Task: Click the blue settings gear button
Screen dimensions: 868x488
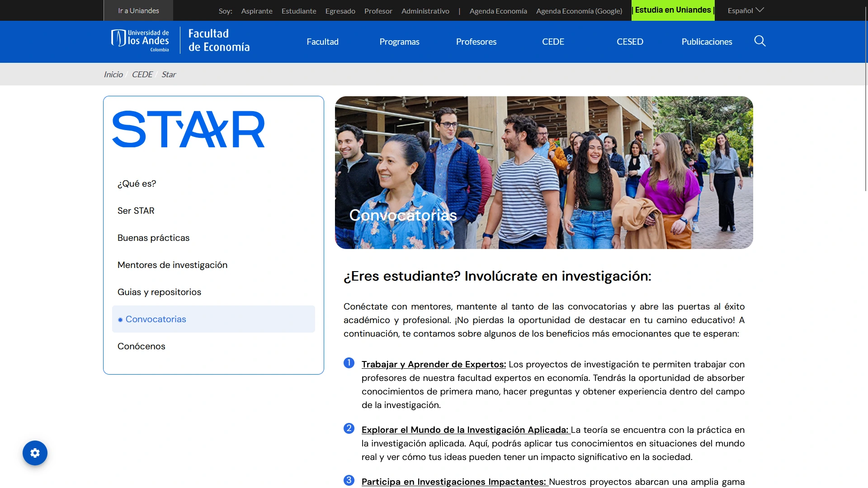Action: coord(35,453)
